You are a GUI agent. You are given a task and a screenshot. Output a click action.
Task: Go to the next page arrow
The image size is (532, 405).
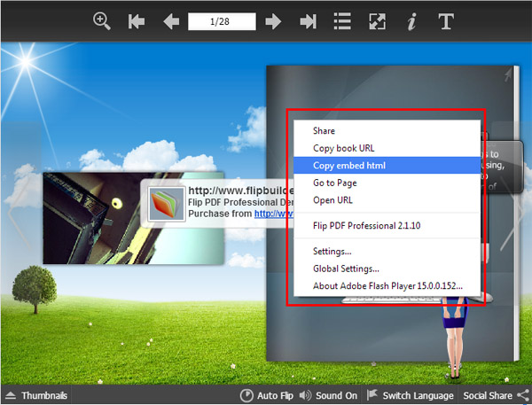coord(273,21)
